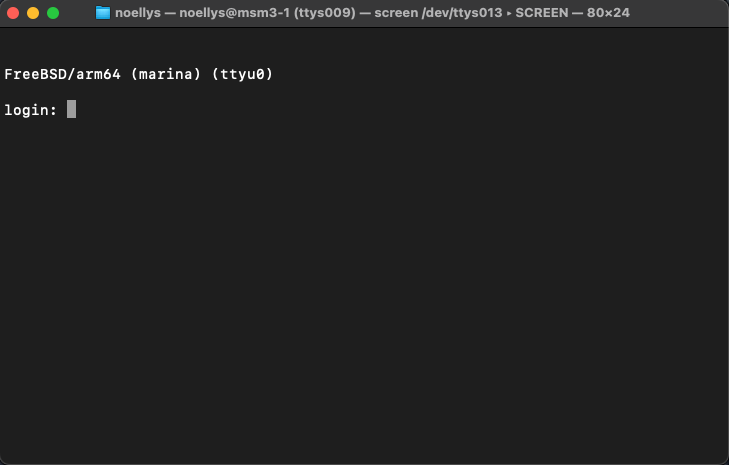Click the first "noellys" in window title
729x465 pixels.
pyautogui.click(x=138, y=13)
